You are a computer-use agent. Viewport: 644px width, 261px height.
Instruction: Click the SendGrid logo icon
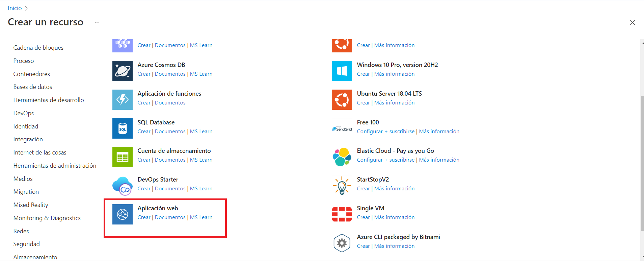click(342, 129)
